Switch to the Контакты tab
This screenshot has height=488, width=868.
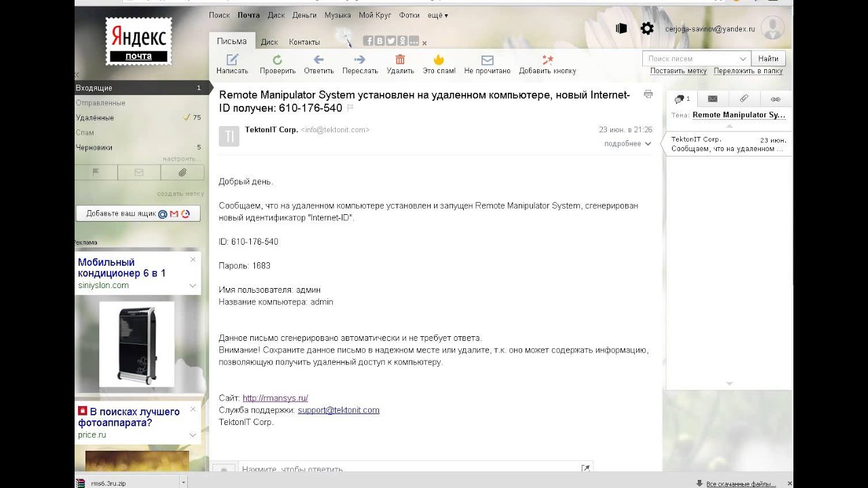point(304,42)
